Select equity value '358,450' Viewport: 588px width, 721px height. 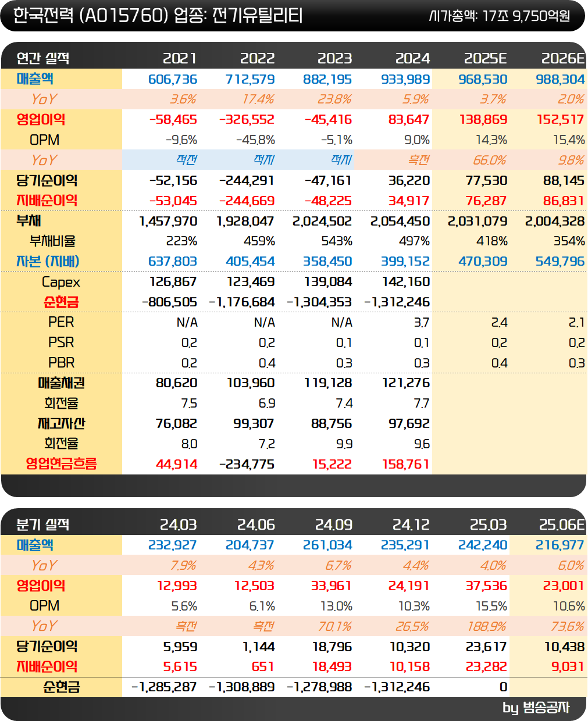(327, 262)
